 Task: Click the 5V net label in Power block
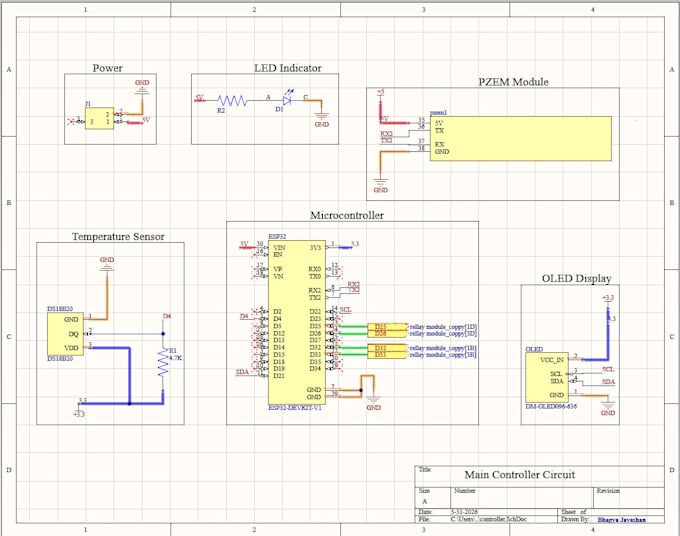[146, 119]
